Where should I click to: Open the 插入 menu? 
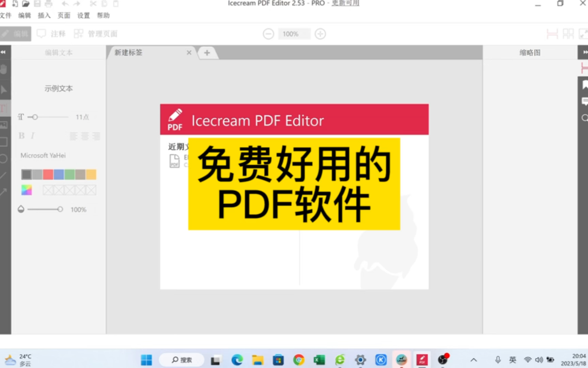pyautogui.click(x=44, y=15)
